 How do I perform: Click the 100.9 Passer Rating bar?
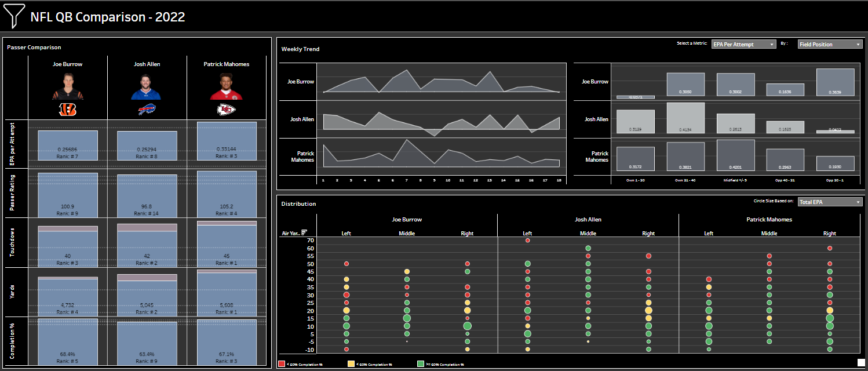tap(68, 195)
